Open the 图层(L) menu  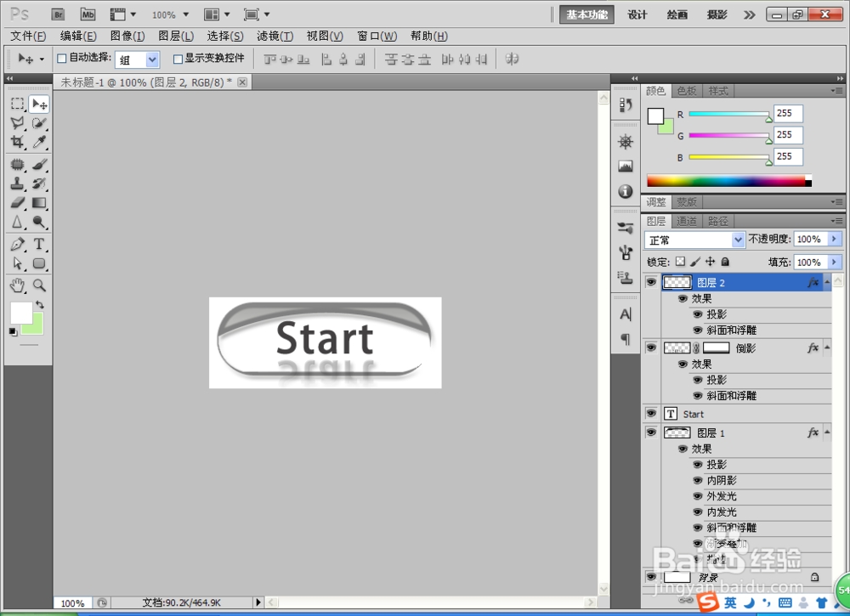coord(176,37)
